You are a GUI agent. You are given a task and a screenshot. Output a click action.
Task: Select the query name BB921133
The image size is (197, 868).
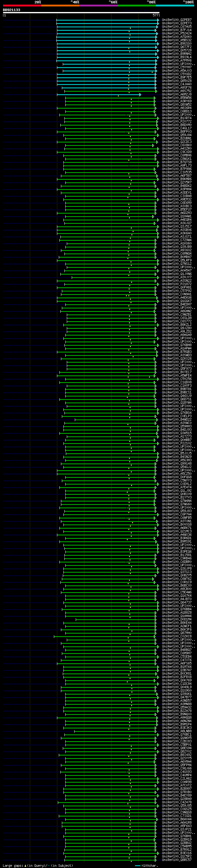[11, 10]
